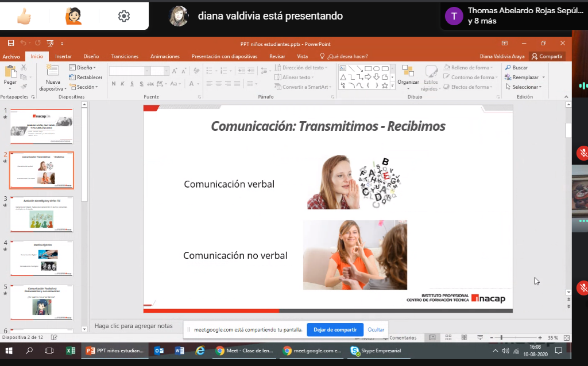Open the Insertar ribbon tab
Screen dimensions: 588x366
pos(63,56)
